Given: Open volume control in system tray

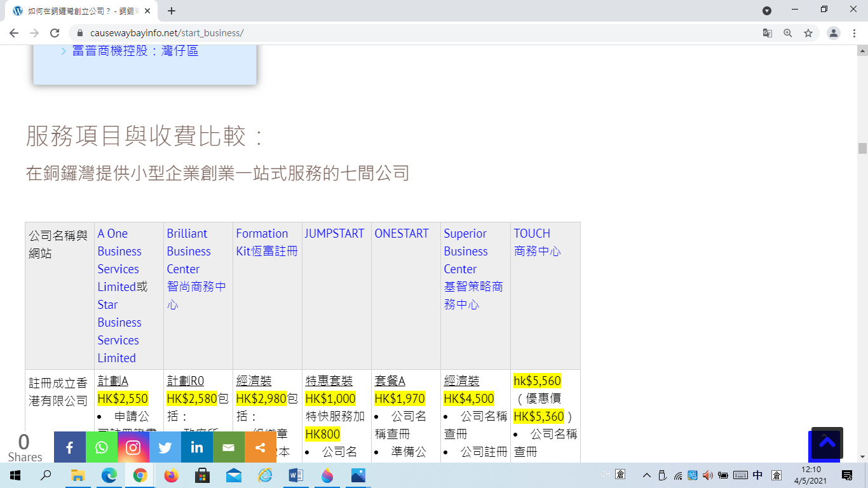Looking at the screenshot, I should click(x=708, y=475).
